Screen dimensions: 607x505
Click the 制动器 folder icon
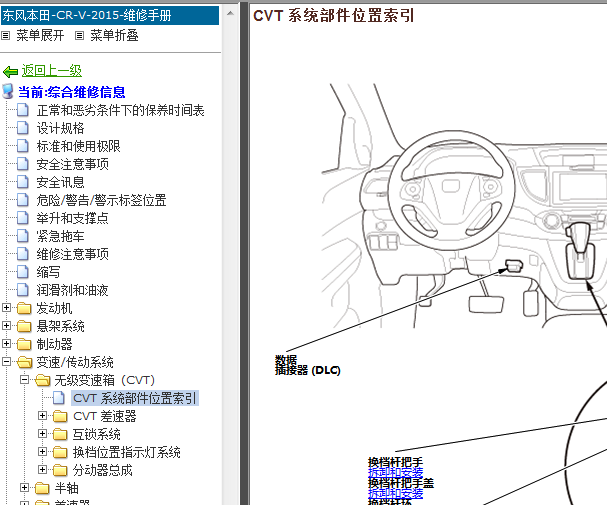click(24, 344)
